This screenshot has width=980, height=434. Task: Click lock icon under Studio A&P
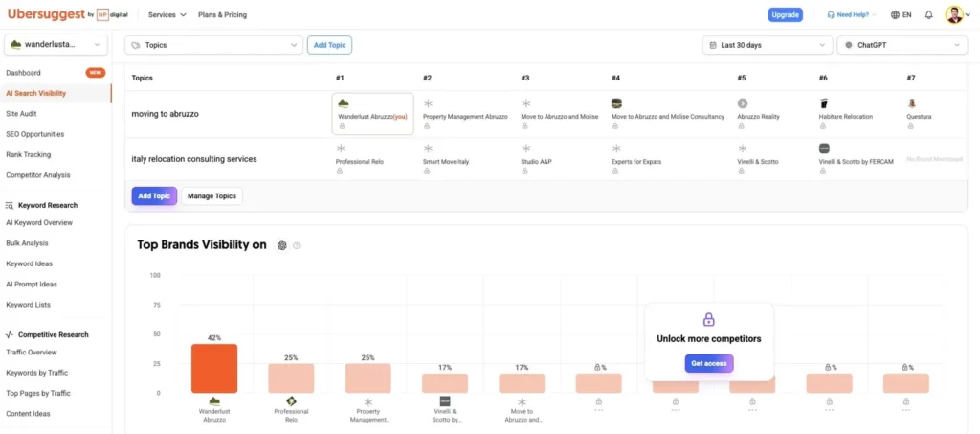tap(524, 171)
